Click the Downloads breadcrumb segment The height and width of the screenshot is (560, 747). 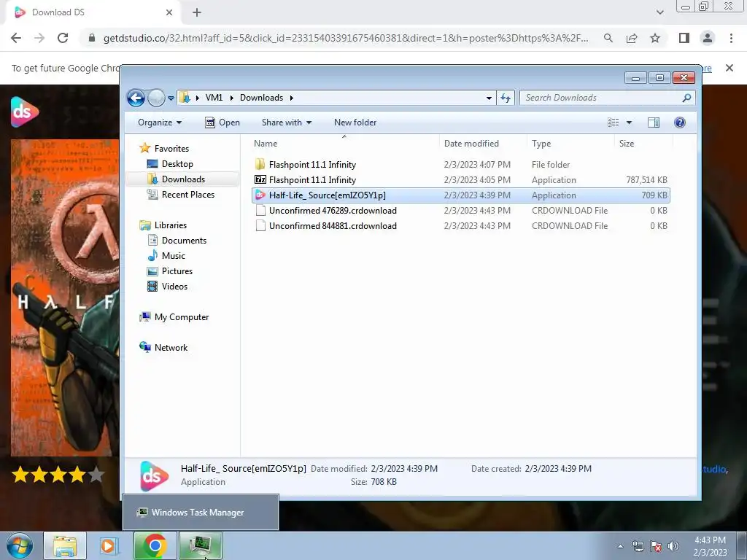coord(261,98)
